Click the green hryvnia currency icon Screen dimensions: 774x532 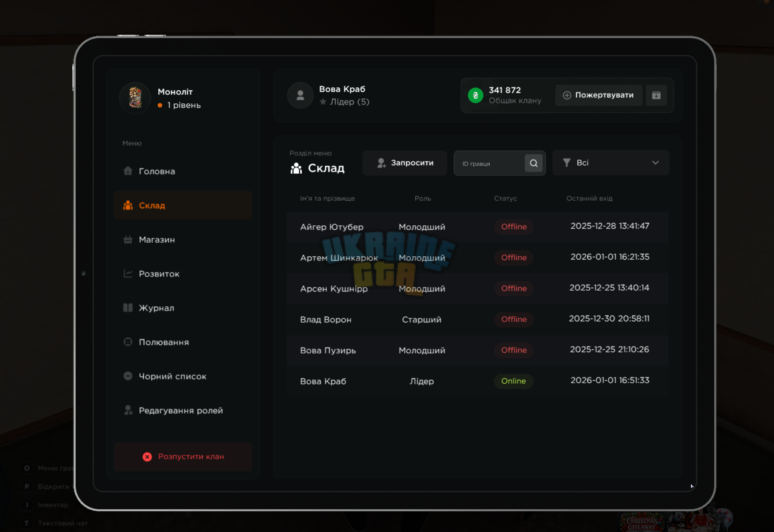pyautogui.click(x=476, y=95)
